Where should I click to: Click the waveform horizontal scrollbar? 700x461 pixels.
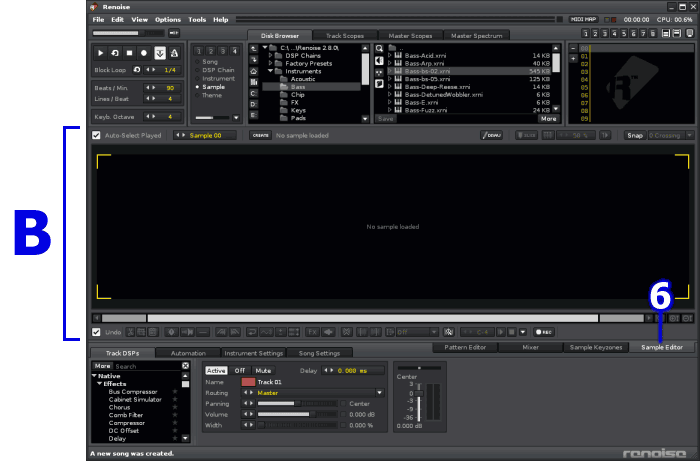(x=373, y=318)
